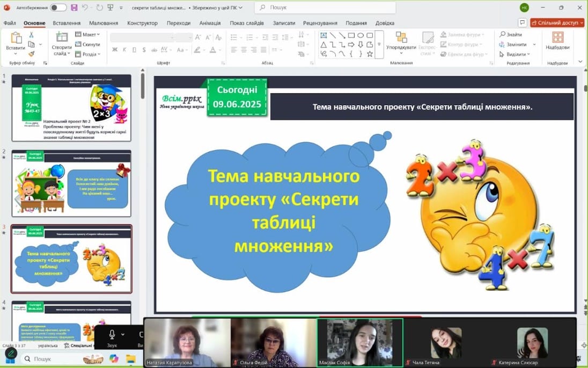Screen dimensions: 588x368
Task: Open the Windows Start menu
Action: (x=10, y=361)
